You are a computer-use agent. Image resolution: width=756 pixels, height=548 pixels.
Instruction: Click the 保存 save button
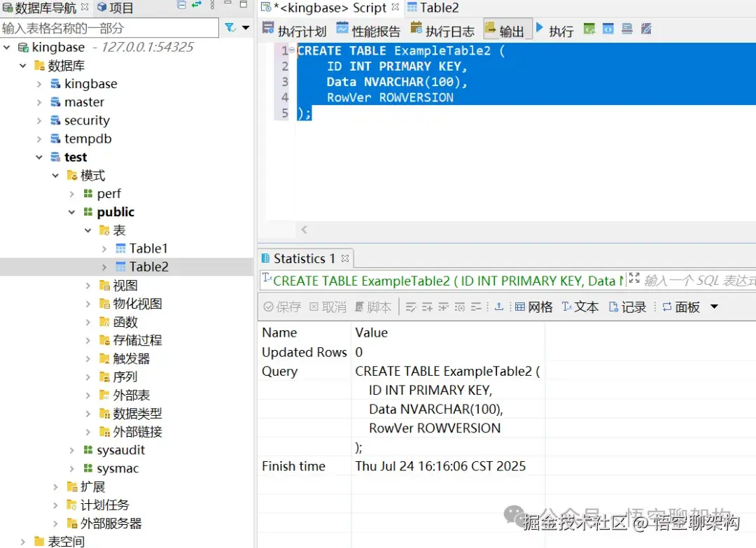[x=283, y=307]
